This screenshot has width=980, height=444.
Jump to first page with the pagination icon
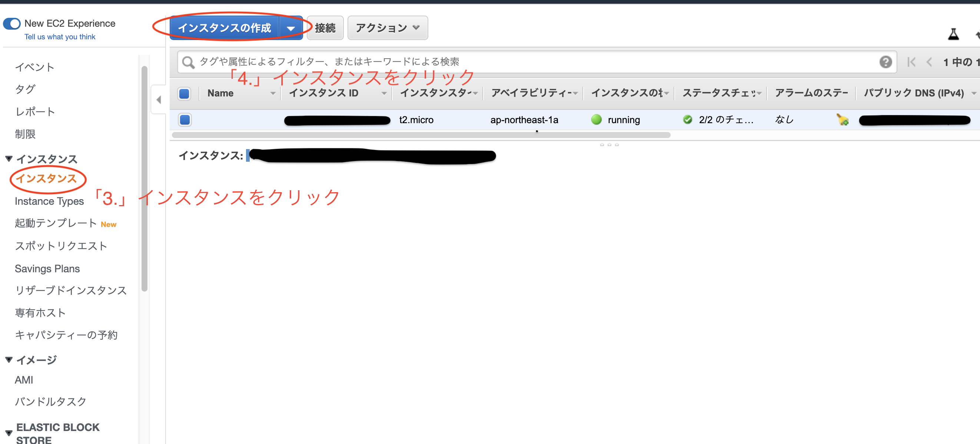point(911,62)
